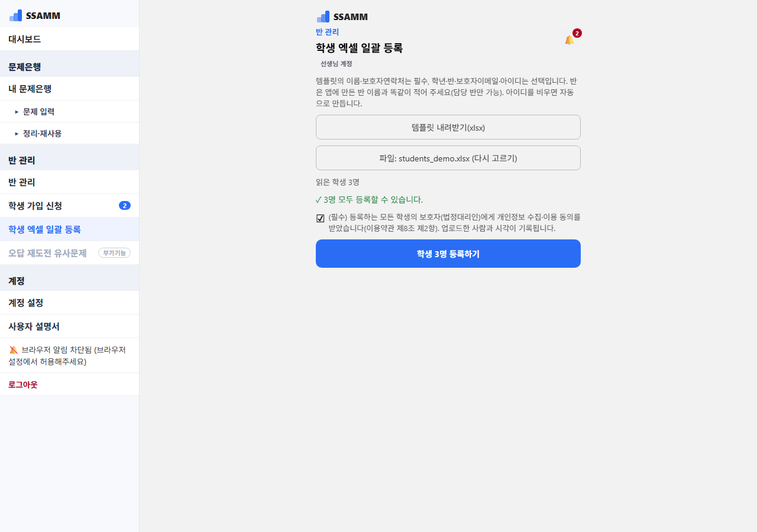Open 계정 설정
This screenshot has height=532, width=757.
click(x=69, y=303)
